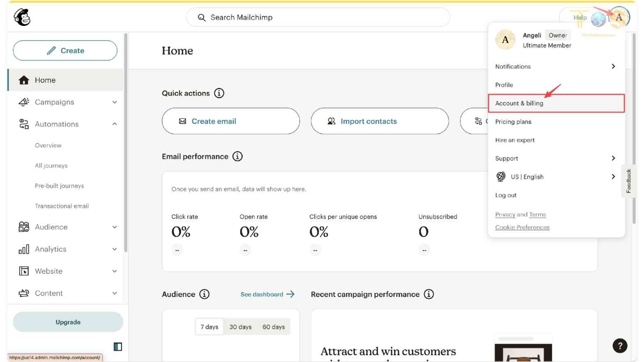
Task: Click the page vertical scrollbar
Action: coord(634,128)
